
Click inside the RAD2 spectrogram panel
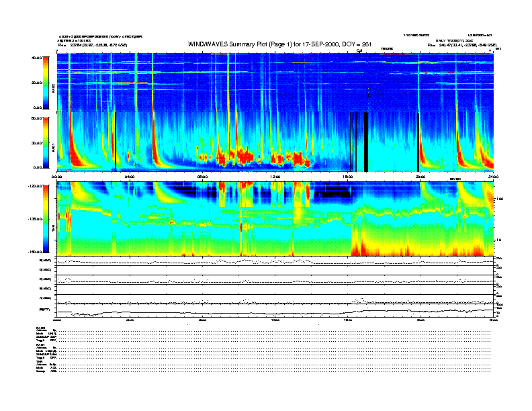(x=275, y=82)
